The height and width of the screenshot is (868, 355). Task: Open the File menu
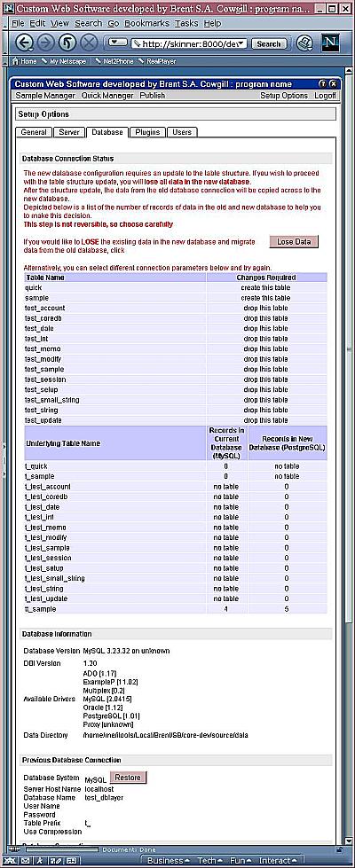(x=19, y=23)
